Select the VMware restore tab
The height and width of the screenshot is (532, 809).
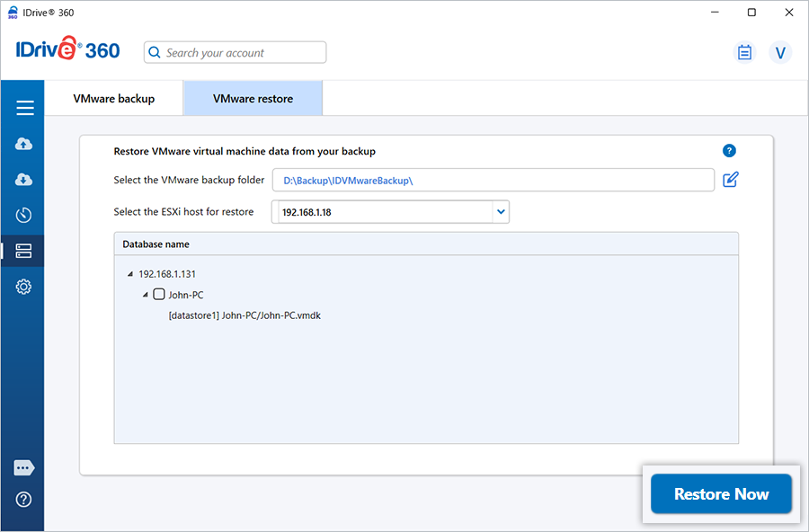[253, 99]
